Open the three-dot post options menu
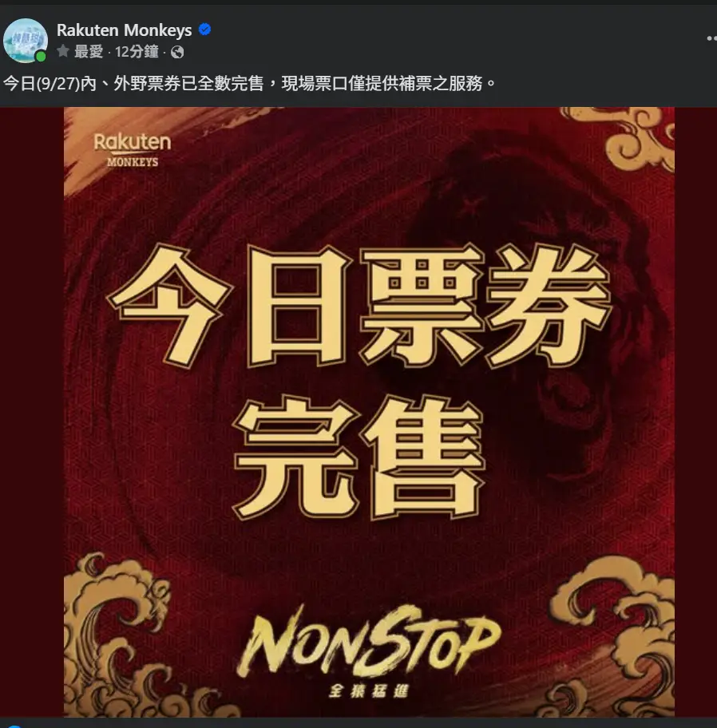The image size is (717, 728). [x=711, y=38]
